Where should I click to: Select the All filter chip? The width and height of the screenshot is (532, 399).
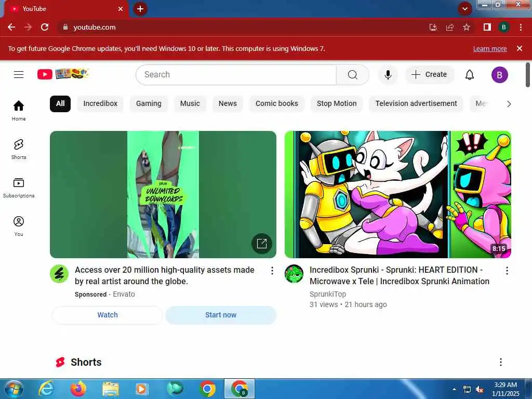coord(60,103)
